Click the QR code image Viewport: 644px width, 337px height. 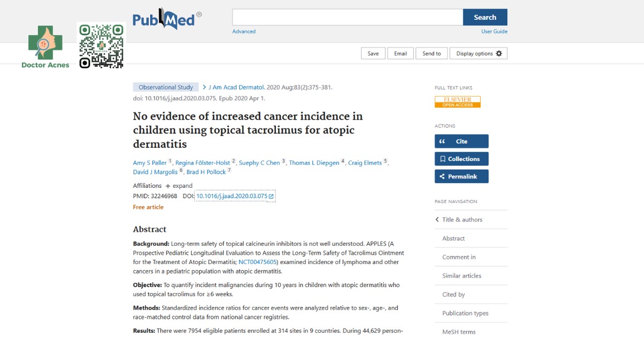101,46
